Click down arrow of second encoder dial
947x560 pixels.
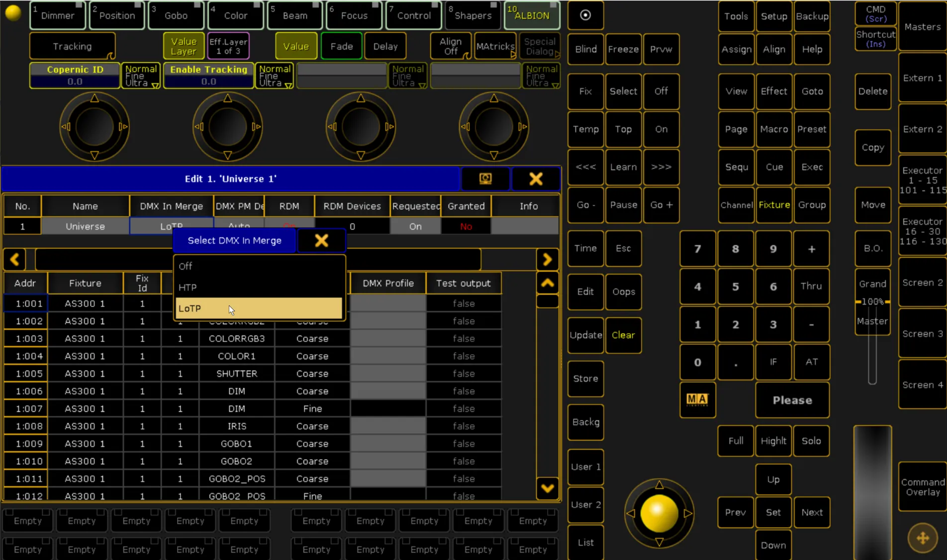[x=227, y=156]
